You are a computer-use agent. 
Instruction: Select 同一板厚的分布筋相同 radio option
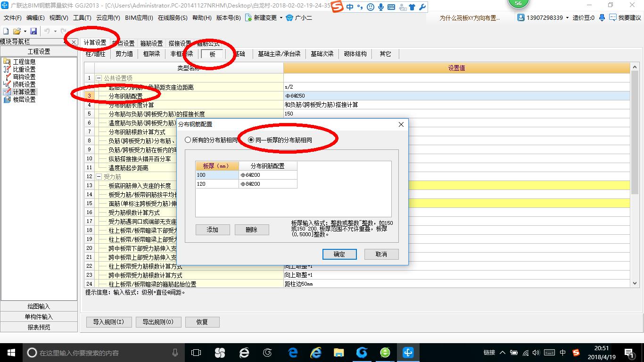(x=280, y=140)
